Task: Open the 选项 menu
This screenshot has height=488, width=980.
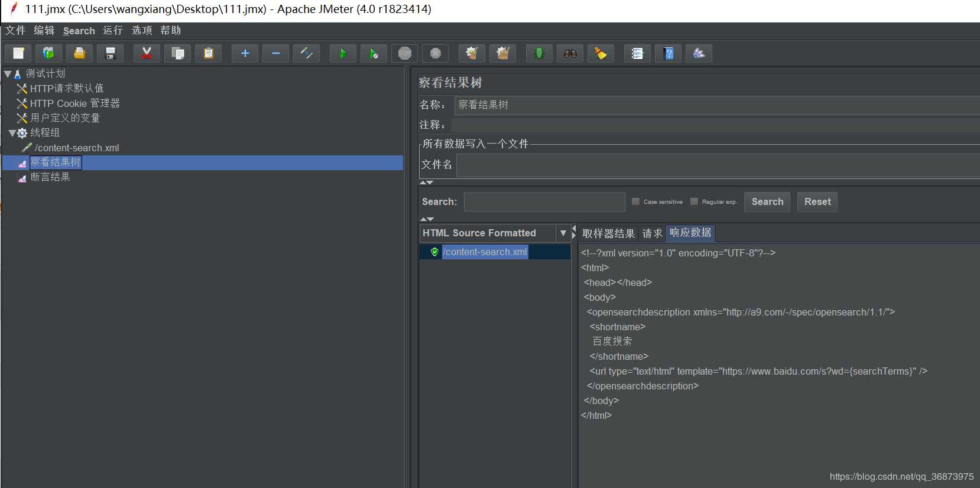Action: pos(142,30)
